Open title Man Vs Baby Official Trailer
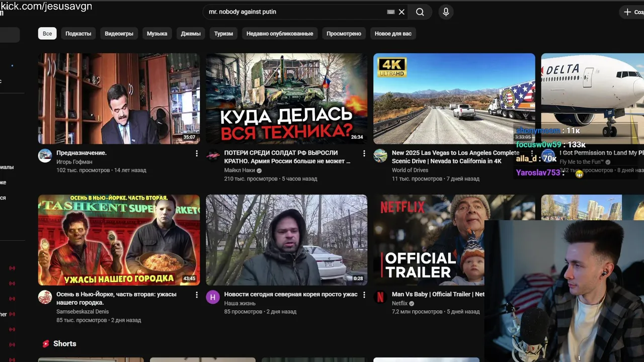This screenshot has width=644, height=362. pos(438,295)
